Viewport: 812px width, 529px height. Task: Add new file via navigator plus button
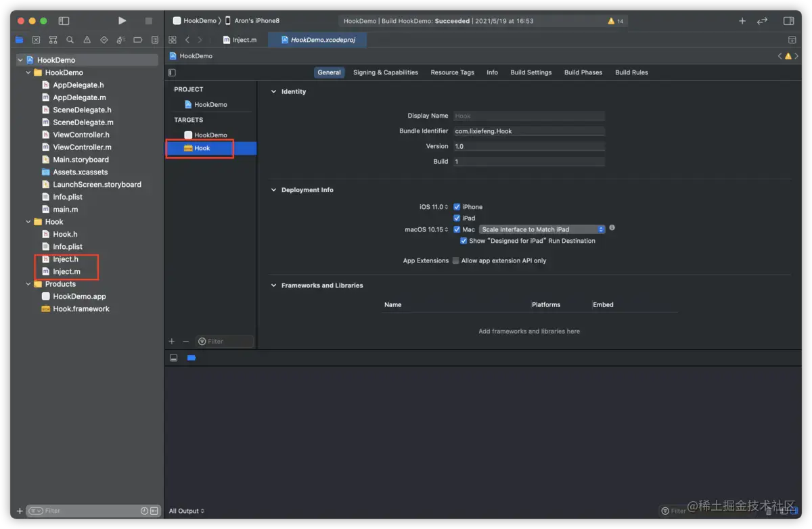tap(20, 511)
